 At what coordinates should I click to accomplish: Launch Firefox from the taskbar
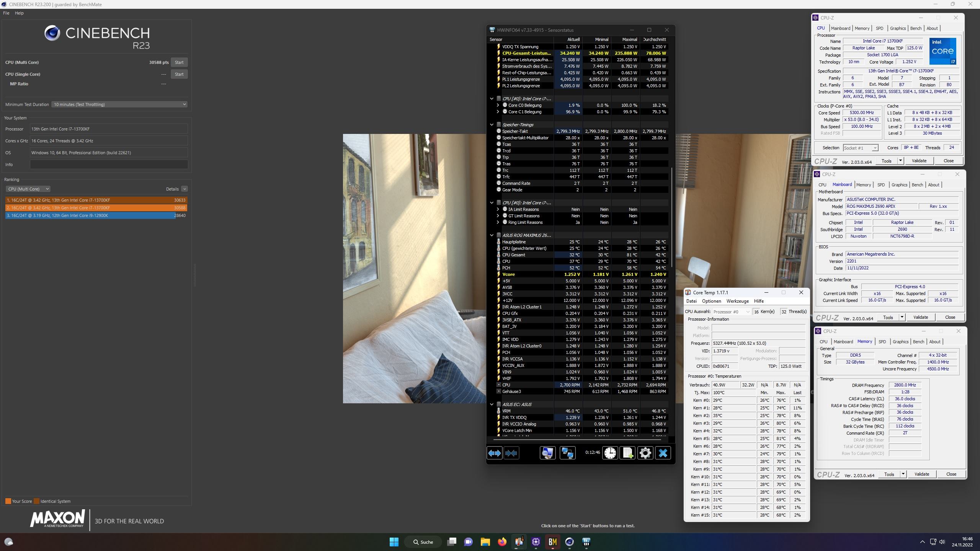(x=502, y=542)
